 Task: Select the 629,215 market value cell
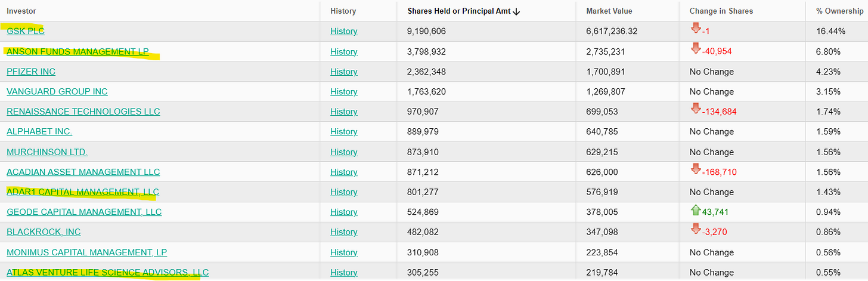pyautogui.click(x=602, y=152)
